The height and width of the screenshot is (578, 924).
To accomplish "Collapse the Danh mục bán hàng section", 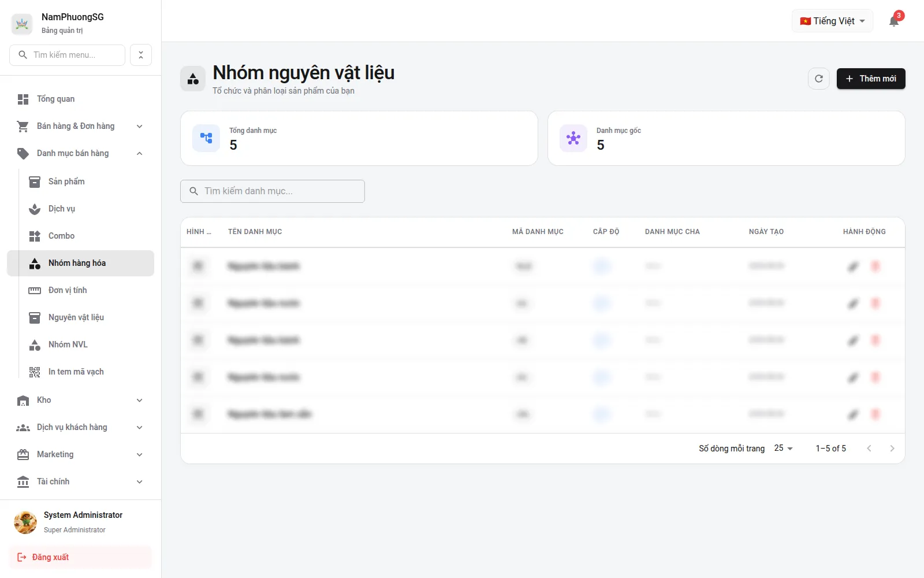I will [80, 153].
